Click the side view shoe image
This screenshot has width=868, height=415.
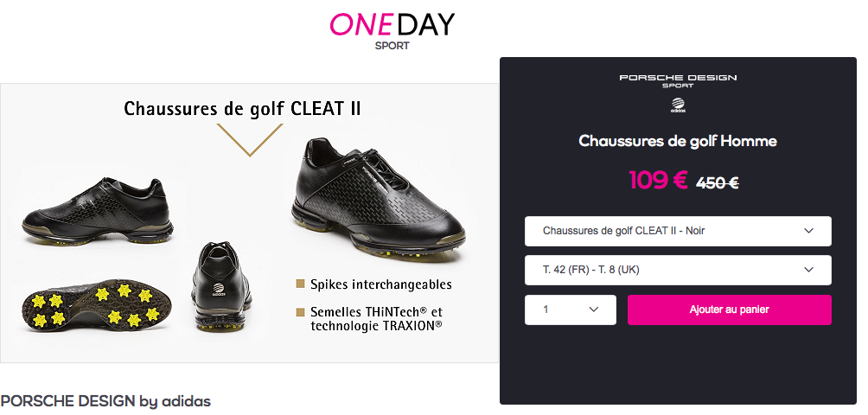[98, 212]
